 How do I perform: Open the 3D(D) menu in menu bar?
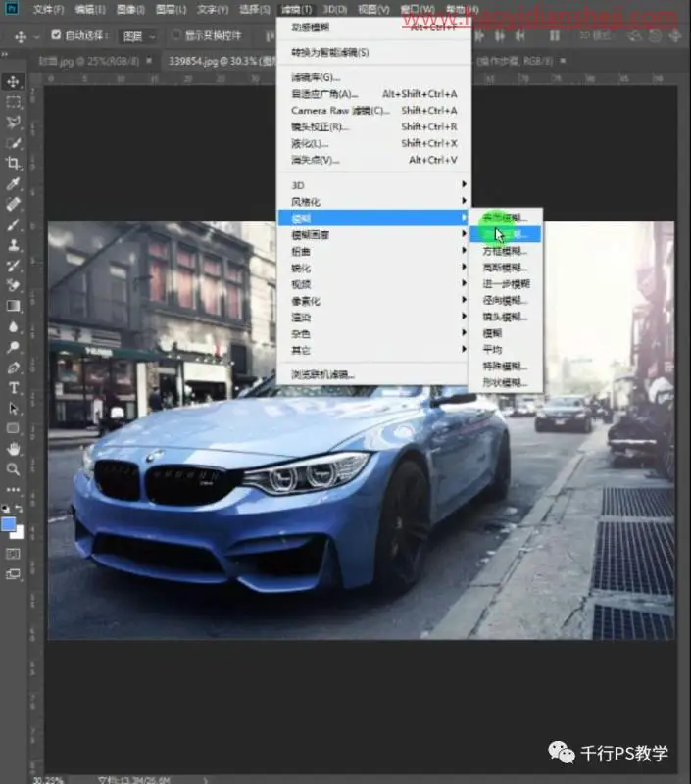(x=334, y=9)
